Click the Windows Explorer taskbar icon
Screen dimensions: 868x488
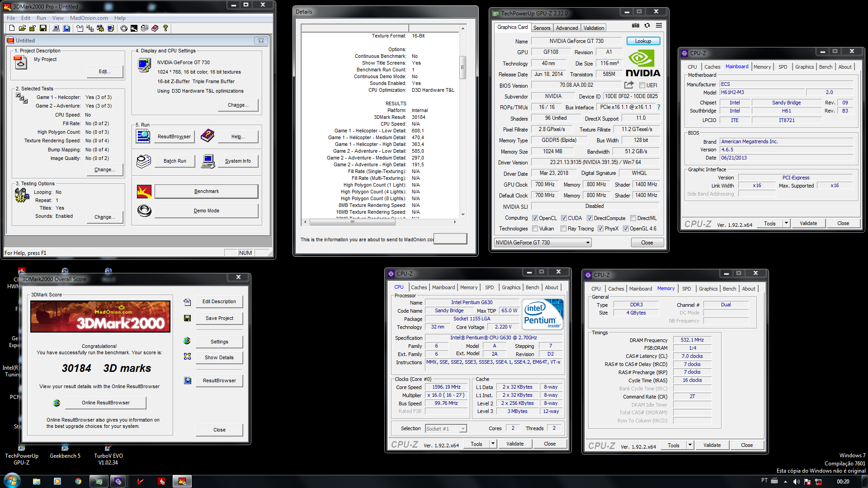[x=37, y=481]
